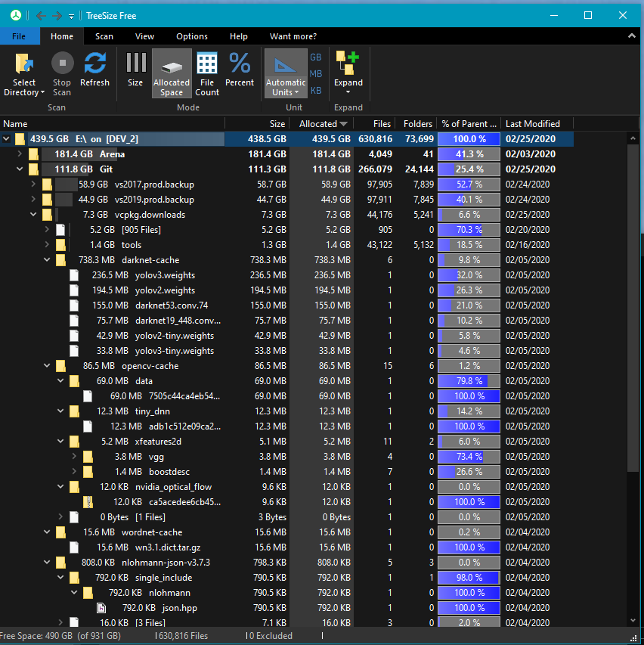Collapse the vcpkg.downloads folder
The height and width of the screenshot is (645, 644).
coord(33,214)
